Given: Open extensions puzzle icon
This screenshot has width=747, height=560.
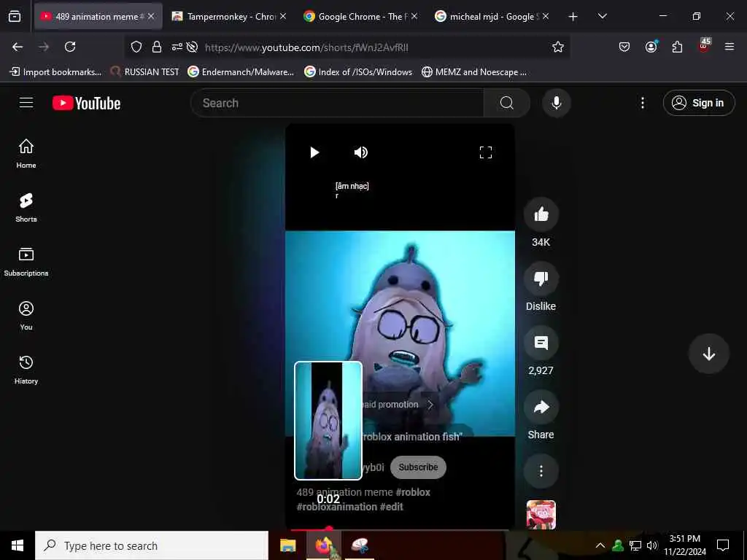Looking at the screenshot, I should (x=677, y=47).
